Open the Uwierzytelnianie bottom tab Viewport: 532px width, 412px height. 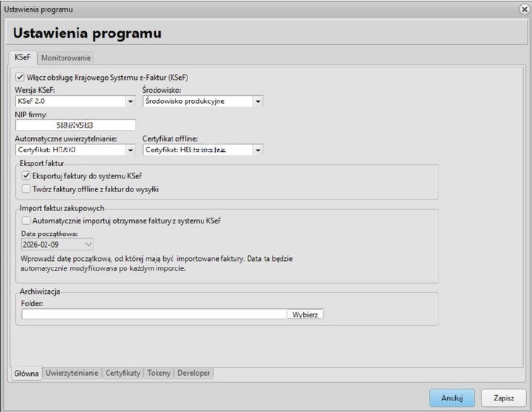pos(72,373)
